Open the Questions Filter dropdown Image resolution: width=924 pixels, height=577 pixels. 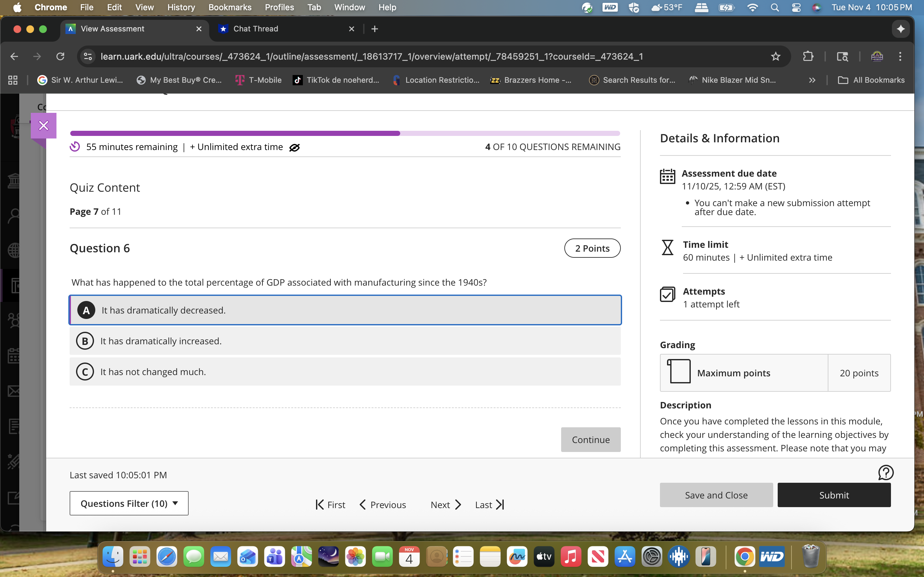tap(129, 503)
